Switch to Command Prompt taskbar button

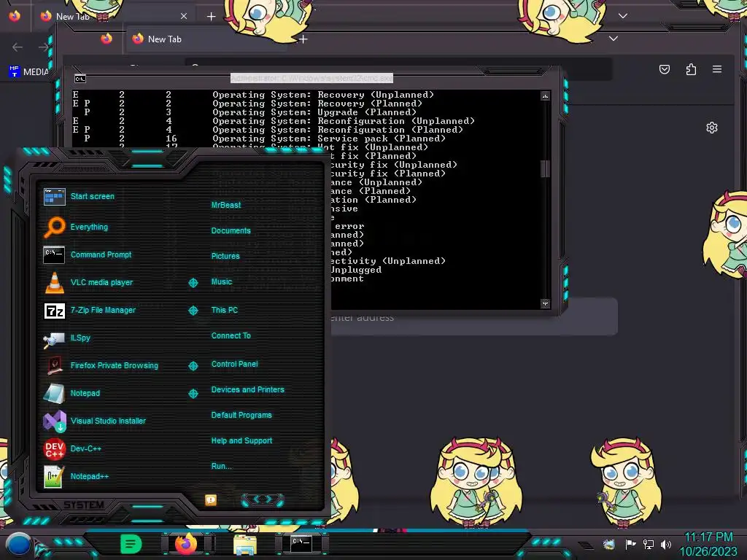[x=301, y=542]
